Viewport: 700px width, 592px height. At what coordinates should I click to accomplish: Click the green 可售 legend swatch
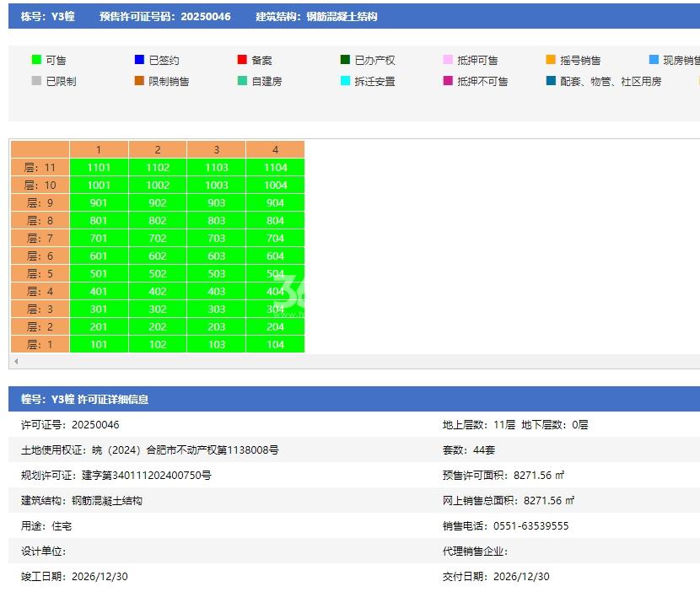click(36, 59)
